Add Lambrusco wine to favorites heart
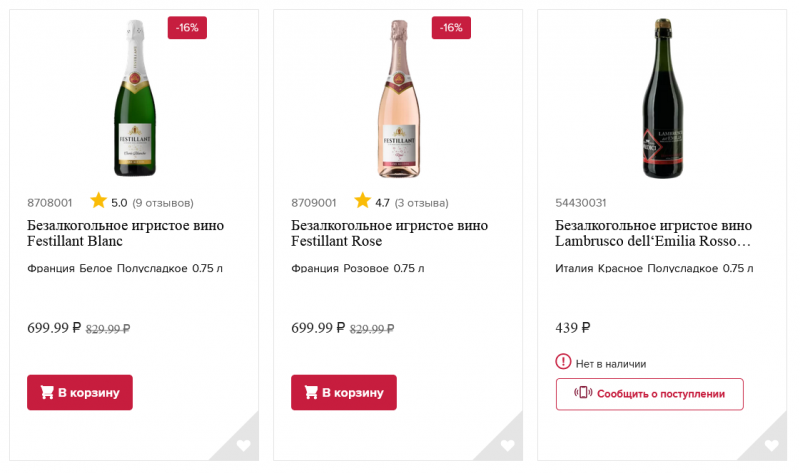Viewport: 800px width, 473px height. click(771, 446)
